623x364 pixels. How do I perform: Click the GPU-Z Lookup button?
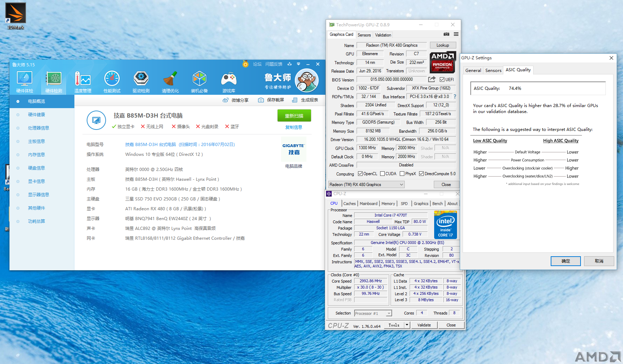pos(443,45)
